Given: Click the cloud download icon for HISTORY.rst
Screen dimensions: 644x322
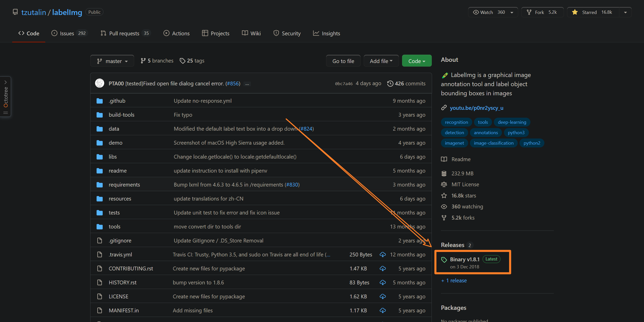Looking at the screenshot, I should pos(383,282).
